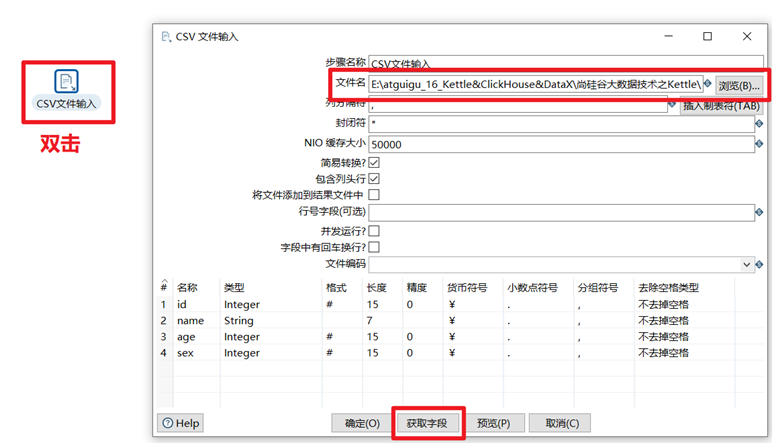This screenshot has height=443, width=772.
Task: Click the variable diamond icon beside 列分隔符
Action: 672,104
